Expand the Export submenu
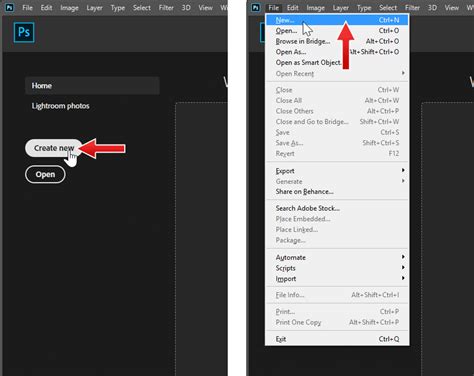This screenshot has width=474, height=376. tap(337, 171)
